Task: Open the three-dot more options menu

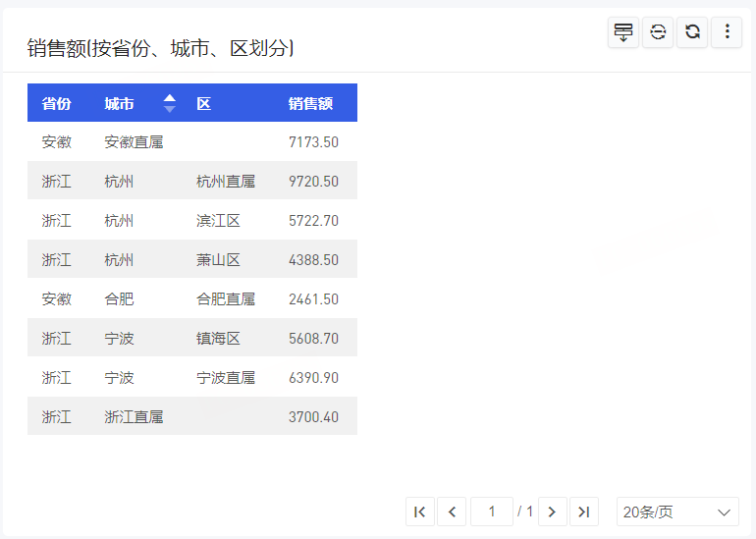Action: (727, 32)
